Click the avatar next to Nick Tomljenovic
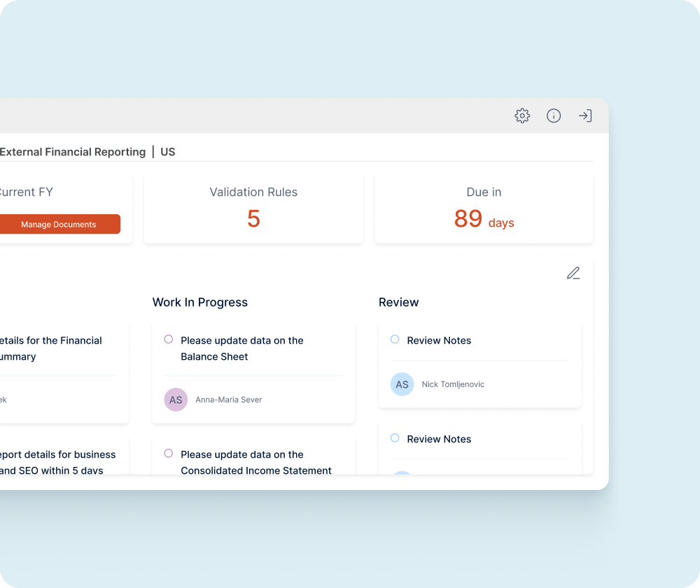Screen dimensions: 700x588 pos(402,384)
